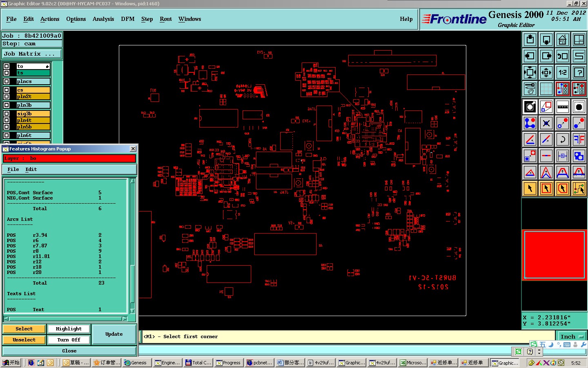Screen dimensions: 588x368
Task: Click the pan up view icon
Action: click(x=530, y=40)
